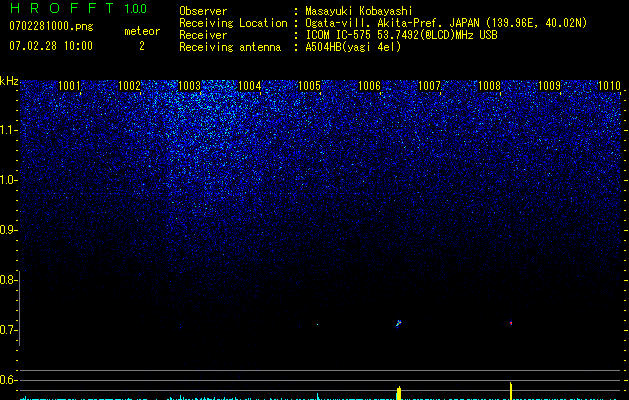Click the 'Receiving antenna' field label
The width and height of the screenshot is (629, 400).
(230, 47)
